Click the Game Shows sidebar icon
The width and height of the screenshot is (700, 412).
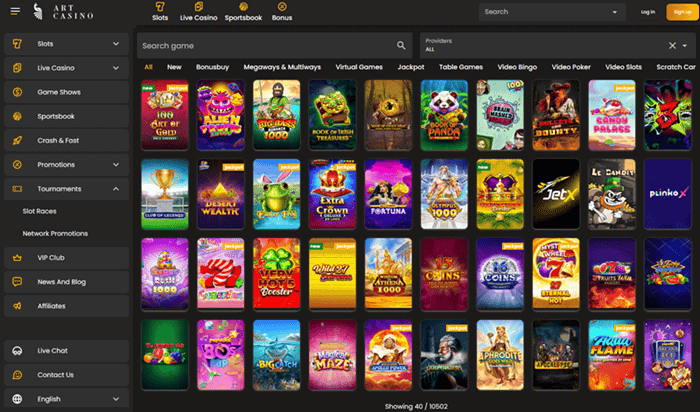[x=17, y=92]
